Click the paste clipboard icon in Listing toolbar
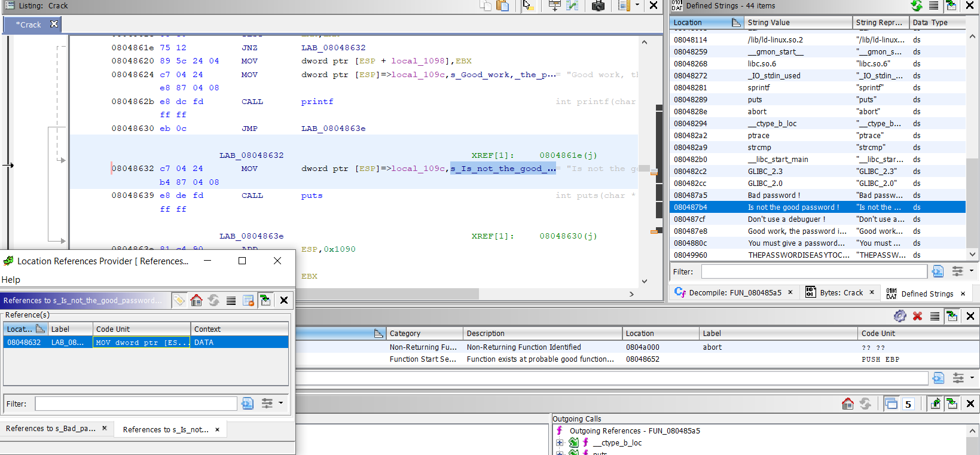 click(503, 6)
